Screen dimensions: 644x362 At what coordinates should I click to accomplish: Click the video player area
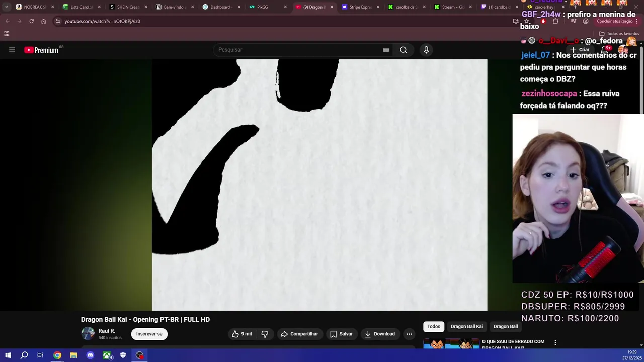coord(319,185)
